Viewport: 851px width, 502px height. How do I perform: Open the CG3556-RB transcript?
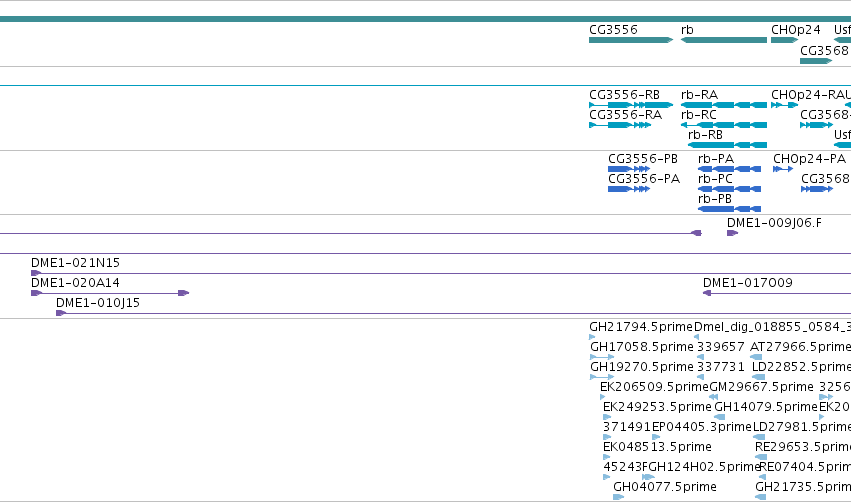coord(631,105)
